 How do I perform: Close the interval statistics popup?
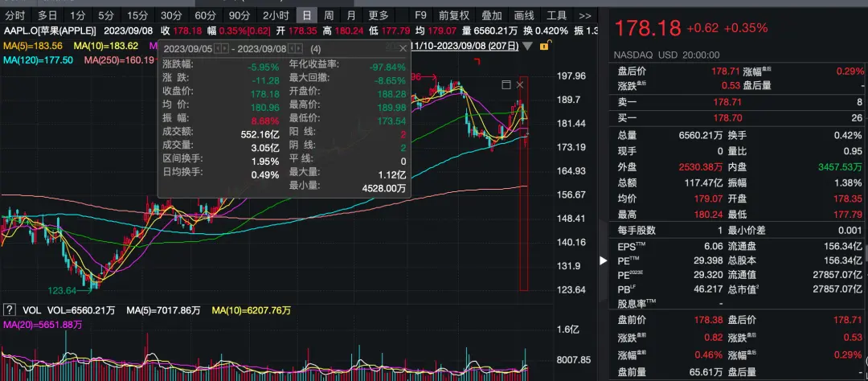405,49
